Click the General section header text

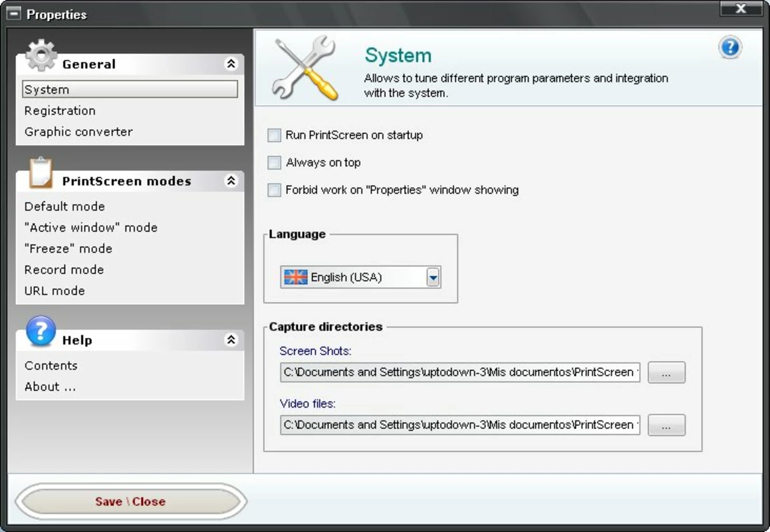(89, 65)
